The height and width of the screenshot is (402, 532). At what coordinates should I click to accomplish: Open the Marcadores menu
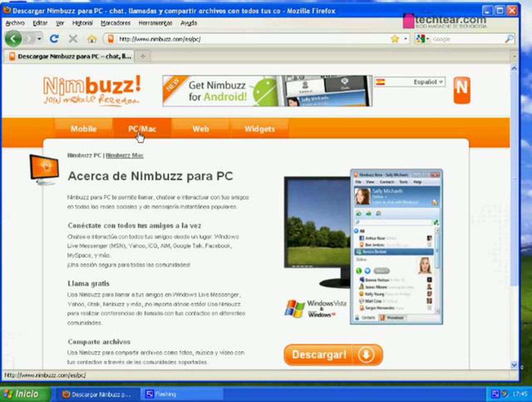click(x=116, y=23)
